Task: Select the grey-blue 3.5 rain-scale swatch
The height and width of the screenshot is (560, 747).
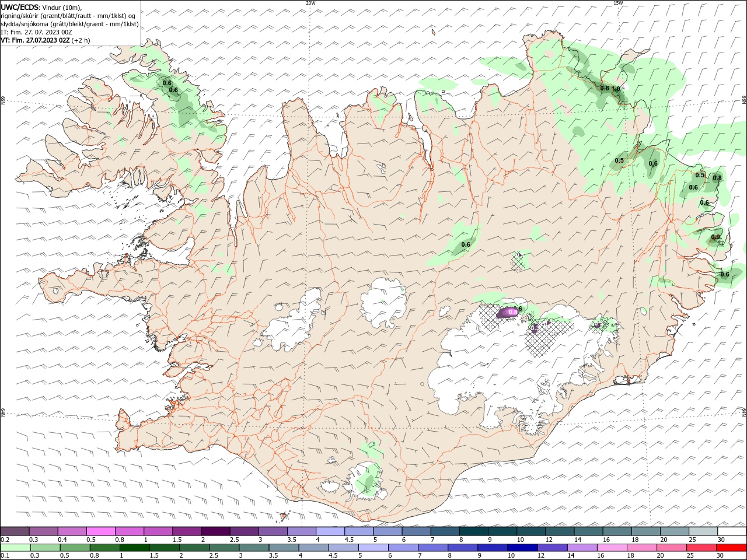Action: pyautogui.click(x=284, y=548)
